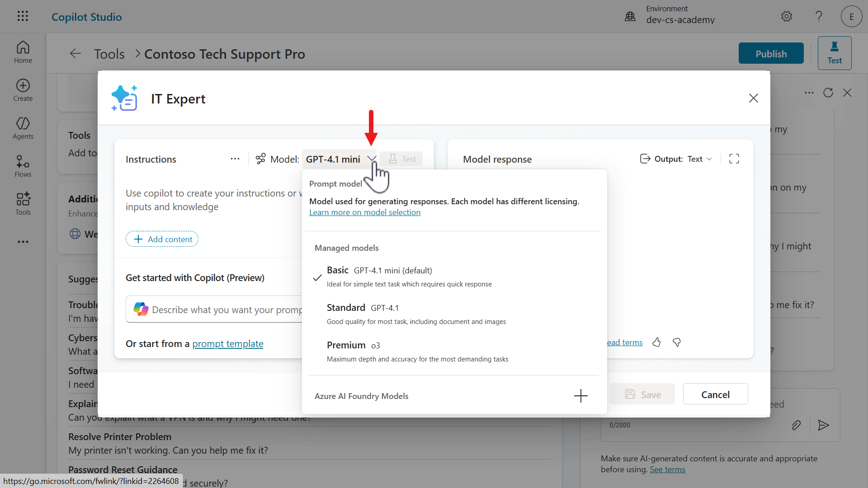Pick the Premium o3 model option
This screenshot has width=868, height=488.
[x=354, y=351]
